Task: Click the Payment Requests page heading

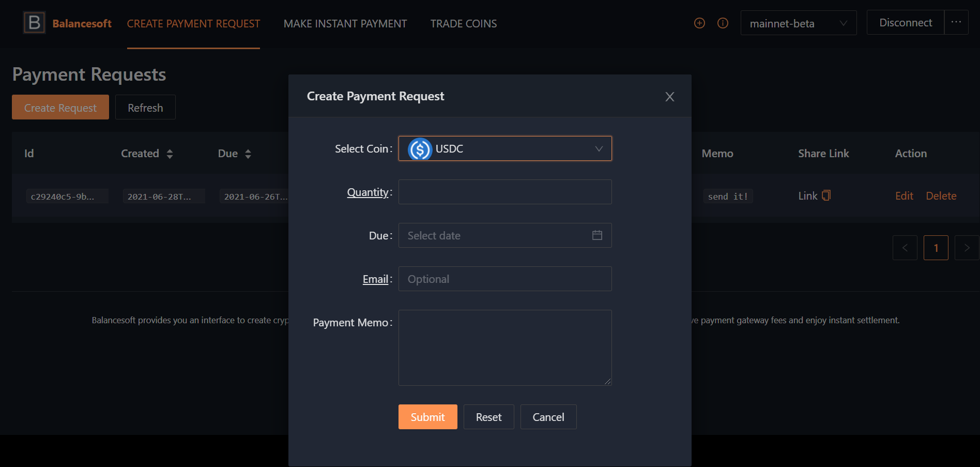Action: [89, 74]
